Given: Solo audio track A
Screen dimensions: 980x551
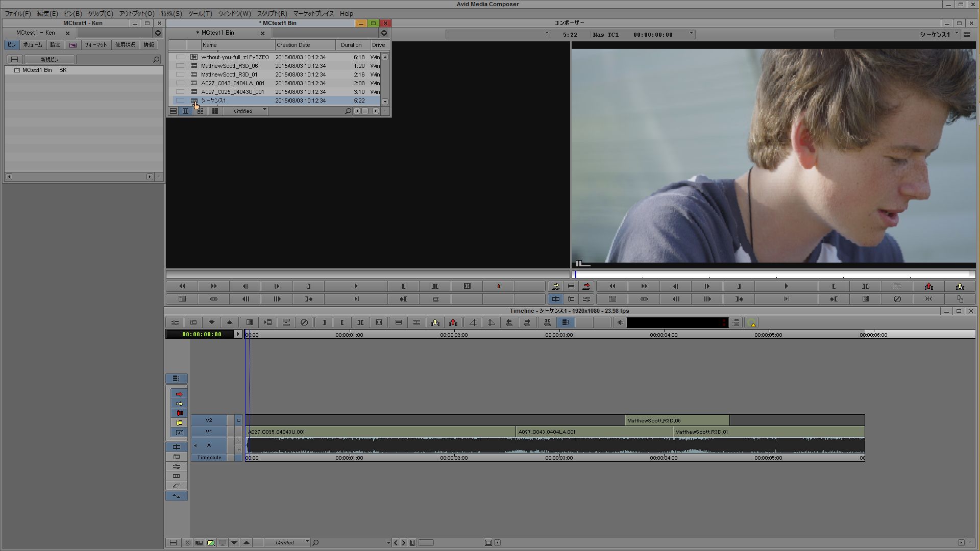Looking at the screenshot, I should coord(238,441).
